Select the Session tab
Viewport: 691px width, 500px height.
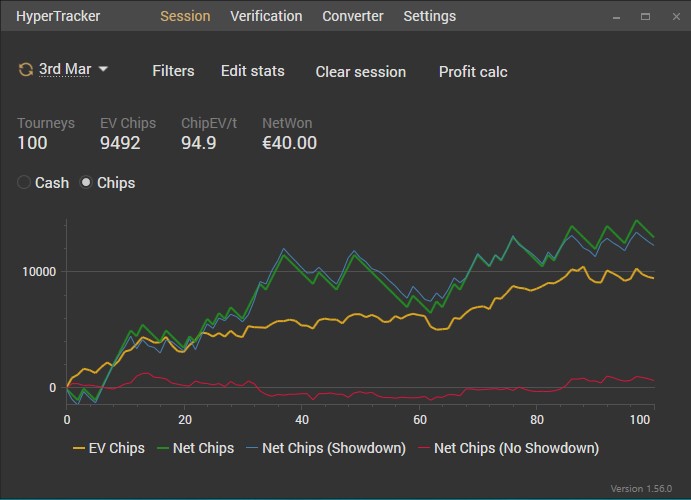click(x=185, y=16)
